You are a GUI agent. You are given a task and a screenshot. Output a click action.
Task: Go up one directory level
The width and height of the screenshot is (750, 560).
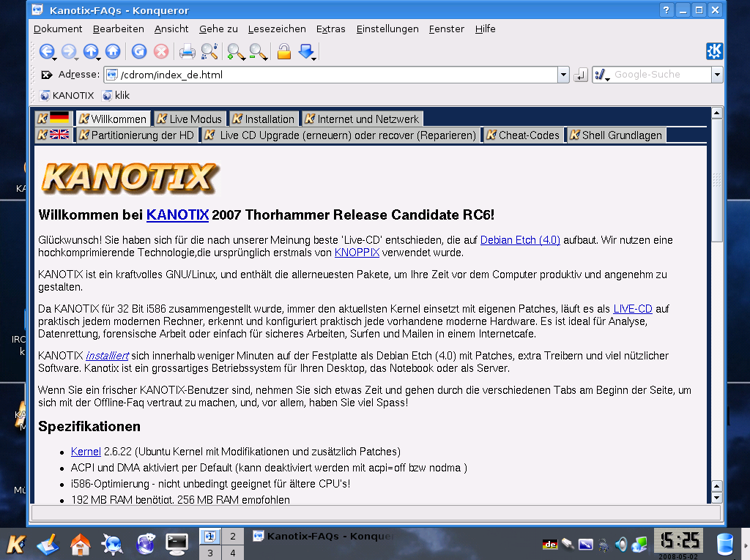91,51
